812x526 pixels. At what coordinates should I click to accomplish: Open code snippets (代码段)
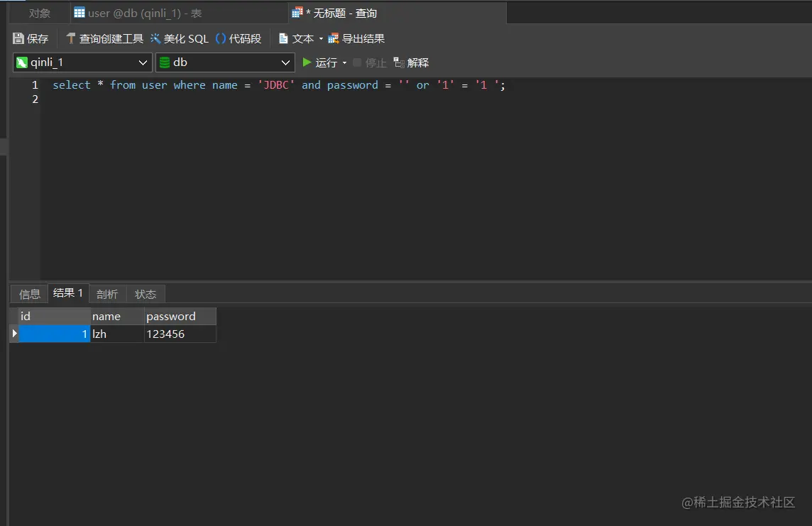[x=238, y=38]
